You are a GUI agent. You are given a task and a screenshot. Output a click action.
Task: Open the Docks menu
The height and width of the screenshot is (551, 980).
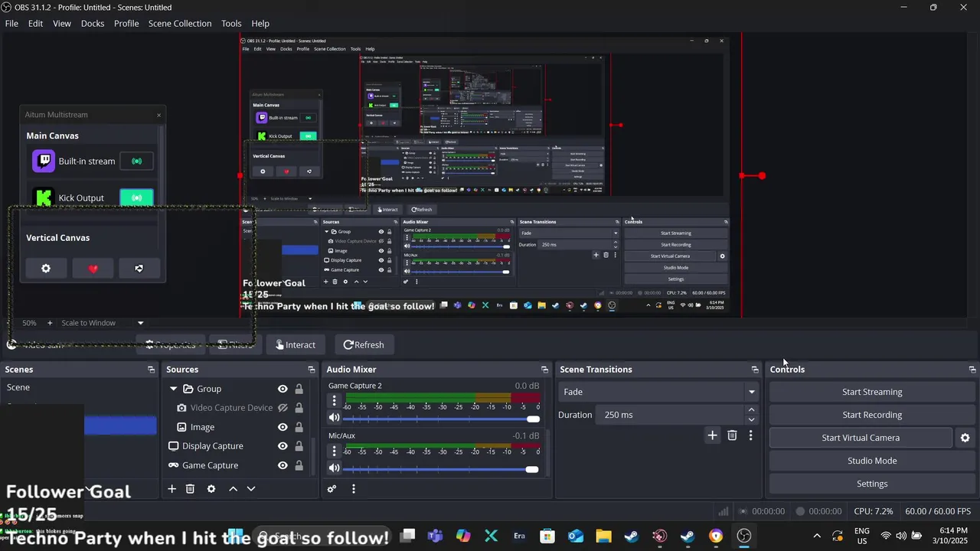point(93,24)
